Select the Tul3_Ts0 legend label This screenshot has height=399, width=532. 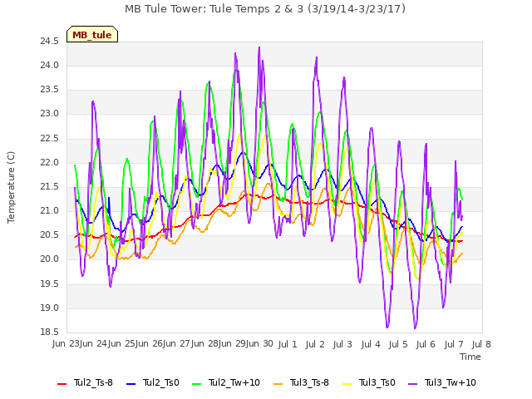coord(377,382)
